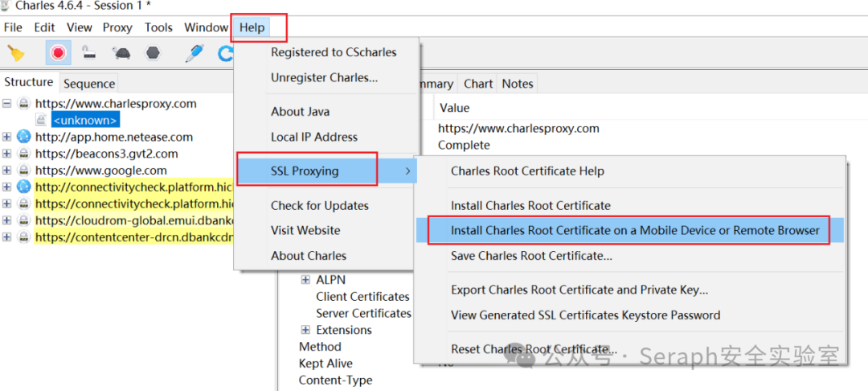Click the Value column header
The width and height of the screenshot is (868, 391).
[x=454, y=108]
